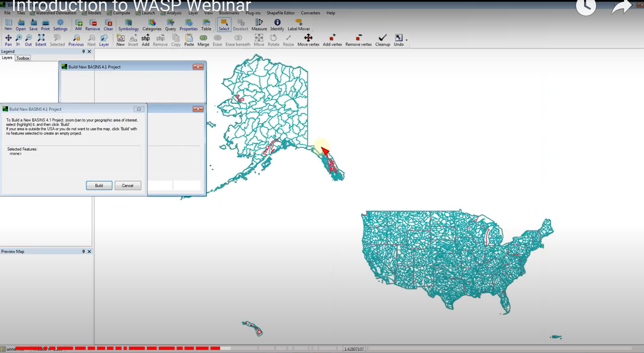Open the Categories tool
Viewport: 644px width, 353px height.
[152, 25]
